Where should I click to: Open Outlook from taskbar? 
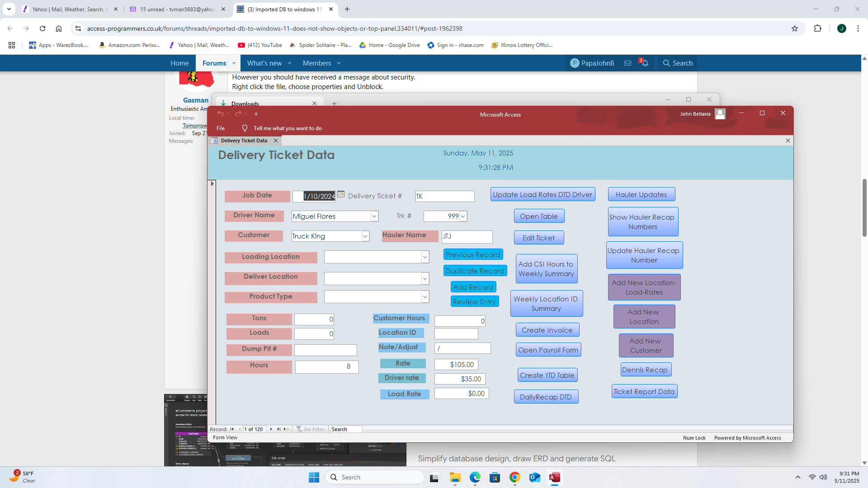(534, 477)
